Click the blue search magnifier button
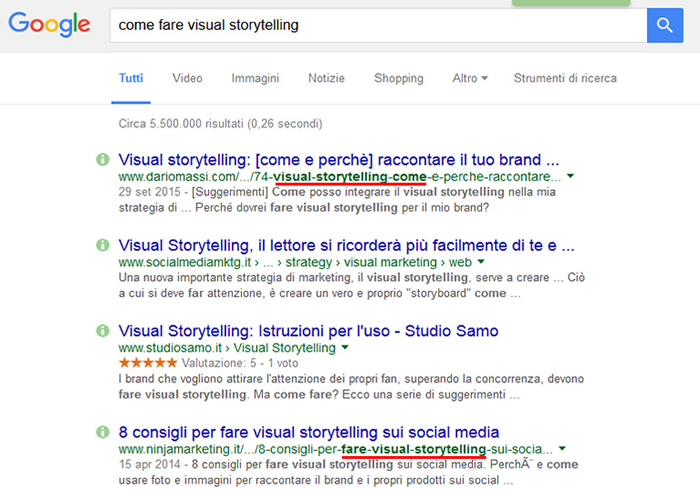 (665, 25)
